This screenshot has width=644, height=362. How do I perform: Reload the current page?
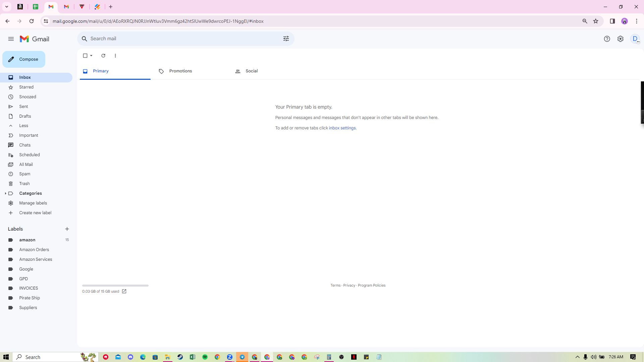(32, 21)
